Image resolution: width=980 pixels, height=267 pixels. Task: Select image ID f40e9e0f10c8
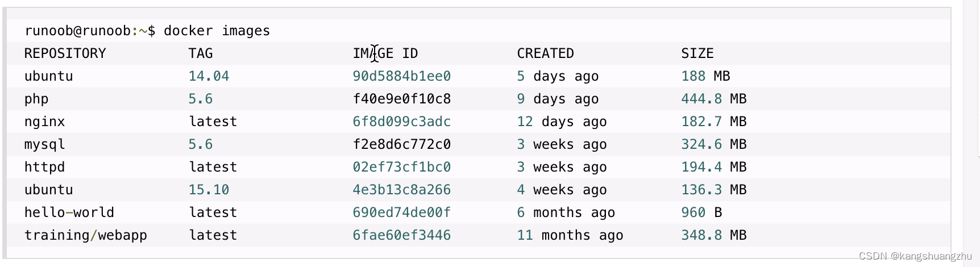(401, 99)
